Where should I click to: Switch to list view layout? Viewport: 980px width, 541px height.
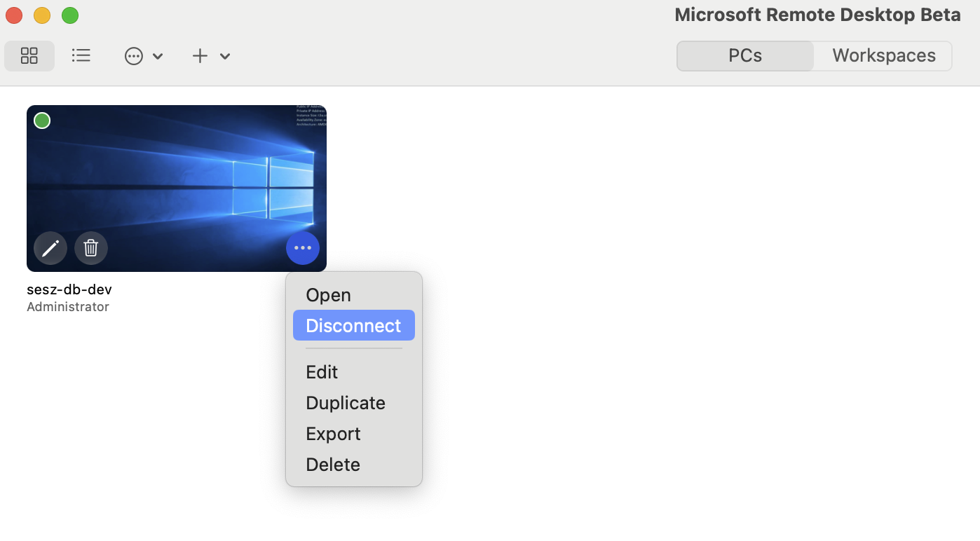click(x=81, y=55)
